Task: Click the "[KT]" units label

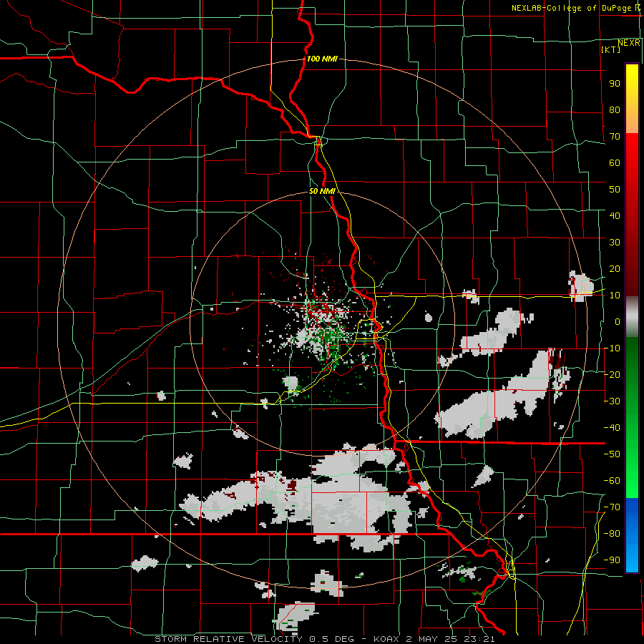Action: point(611,49)
